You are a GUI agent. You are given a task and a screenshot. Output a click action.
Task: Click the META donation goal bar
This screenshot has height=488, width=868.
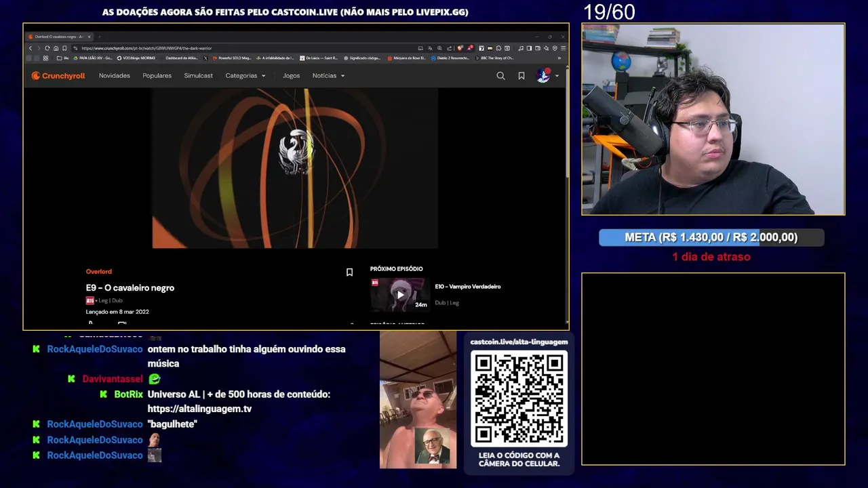[x=711, y=237]
